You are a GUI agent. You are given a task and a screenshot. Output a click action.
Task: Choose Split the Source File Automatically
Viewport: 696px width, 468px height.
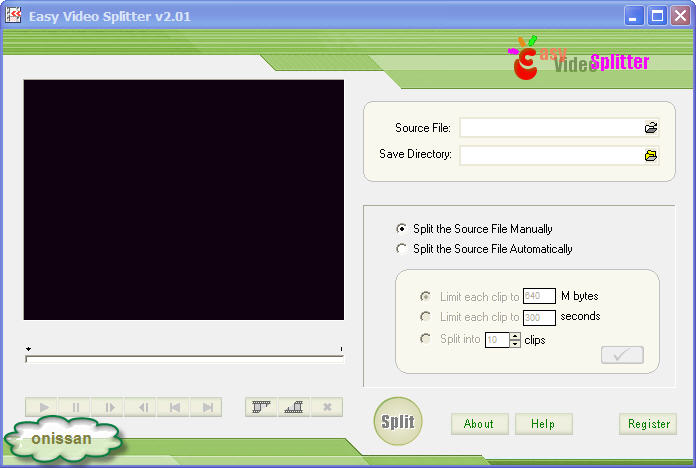[402, 249]
